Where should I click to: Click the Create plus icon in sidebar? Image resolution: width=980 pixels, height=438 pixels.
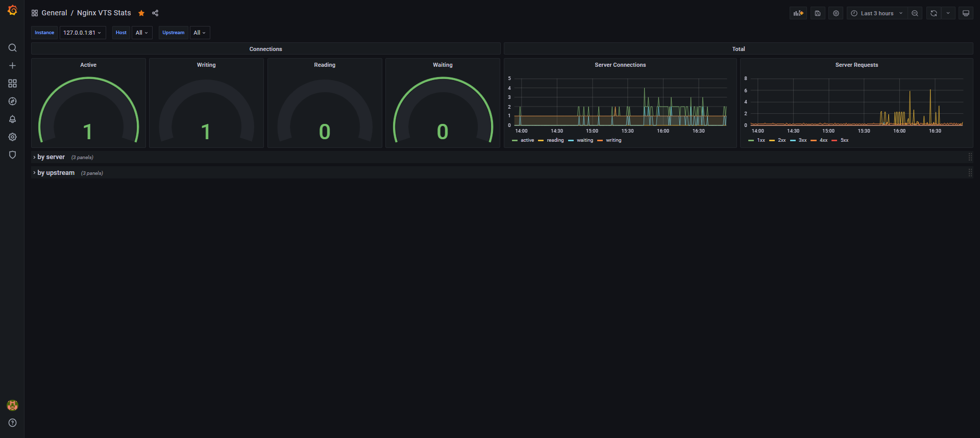12,66
